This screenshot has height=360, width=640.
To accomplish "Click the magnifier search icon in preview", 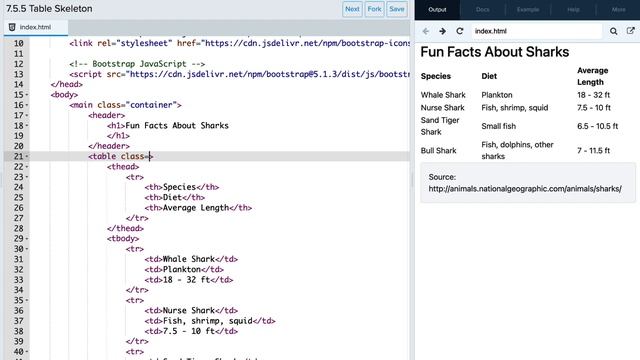I will [613, 31].
